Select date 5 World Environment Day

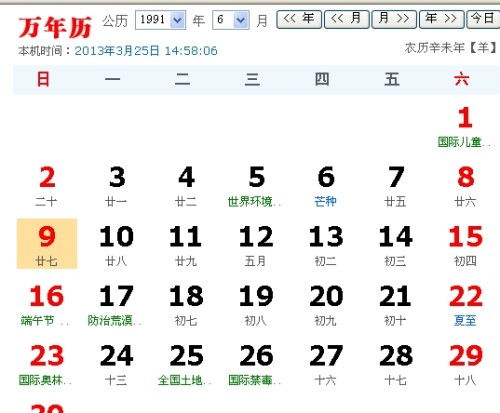(x=256, y=186)
